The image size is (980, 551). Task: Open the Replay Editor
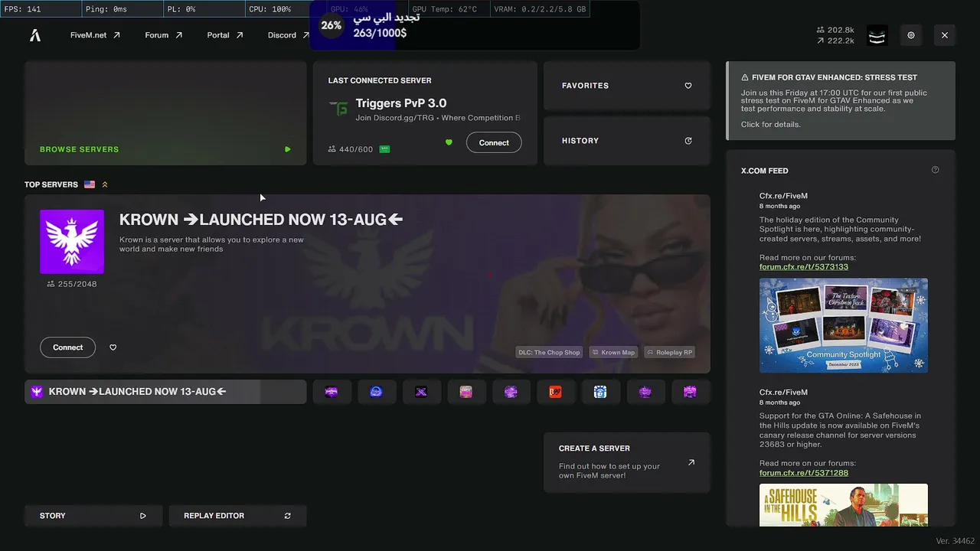click(237, 516)
